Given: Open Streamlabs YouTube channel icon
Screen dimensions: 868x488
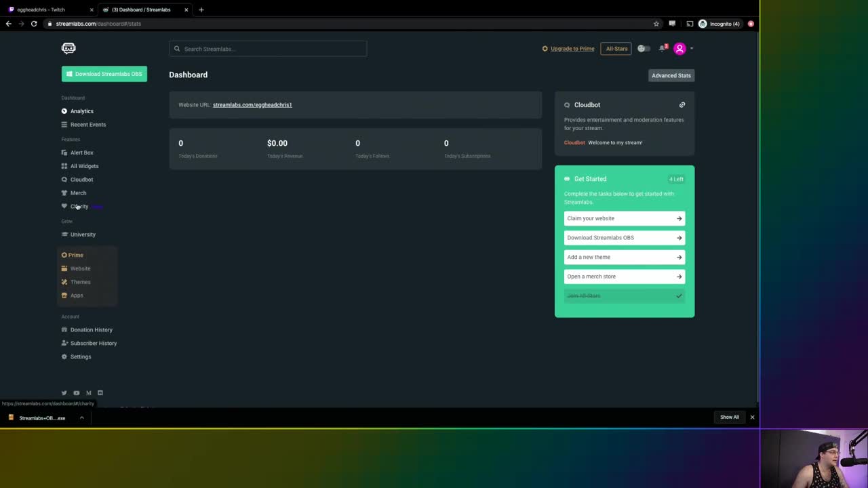Looking at the screenshot, I should coord(76,393).
